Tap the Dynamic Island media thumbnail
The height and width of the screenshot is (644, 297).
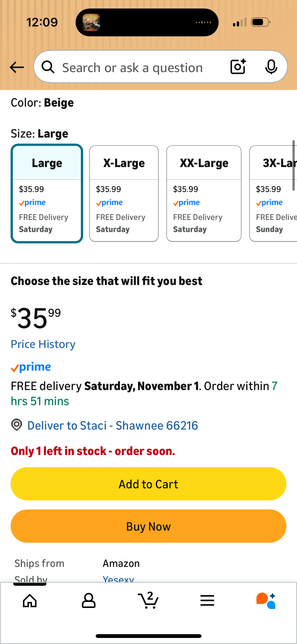[x=91, y=22]
